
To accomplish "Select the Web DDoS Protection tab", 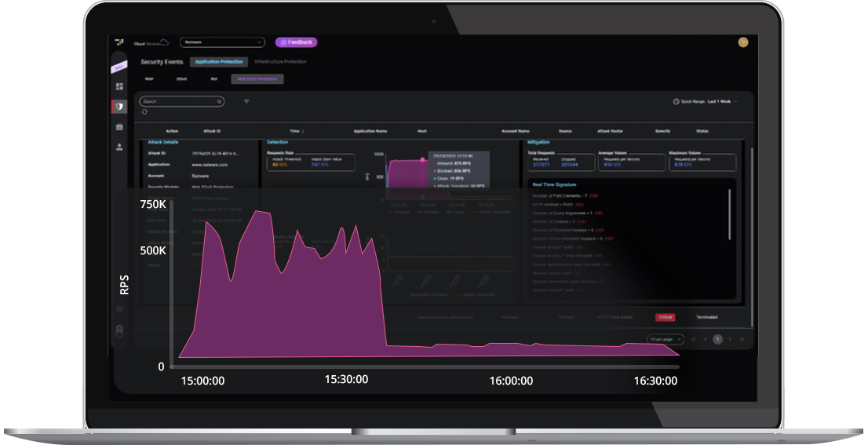I will [257, 79].
